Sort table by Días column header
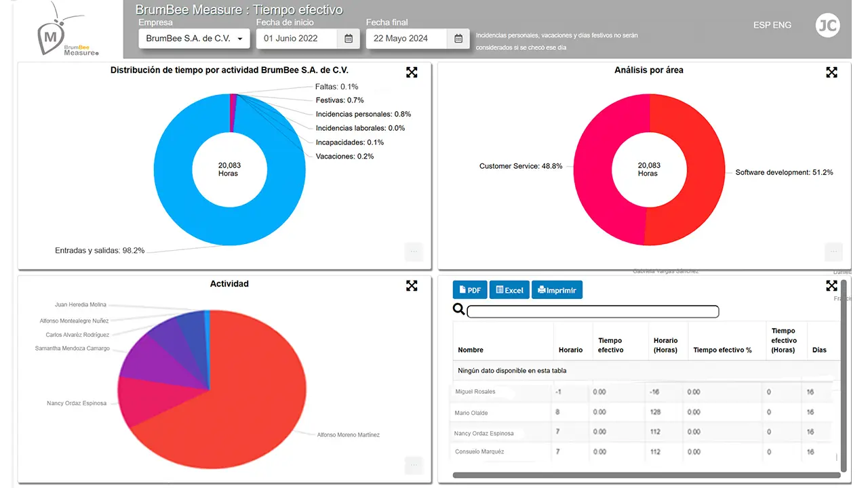This screenshot has height=488, width=868. [823, 341]
